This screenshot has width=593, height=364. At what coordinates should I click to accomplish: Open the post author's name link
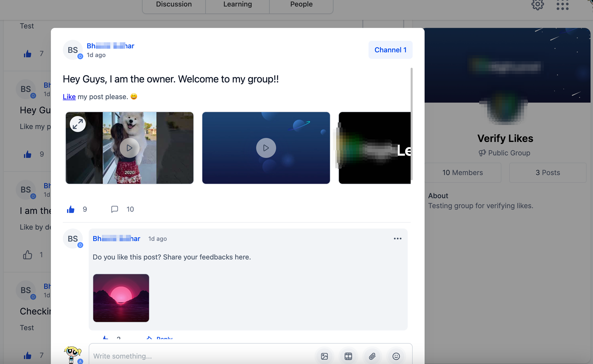click(x=110, y=46)
